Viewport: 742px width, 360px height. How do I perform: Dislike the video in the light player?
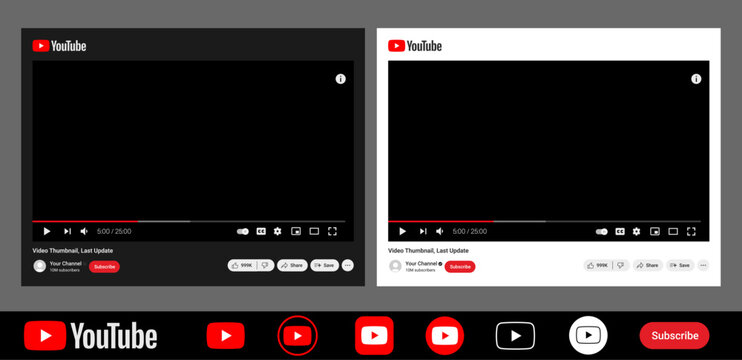pyautogui.click(x=621, y=265)
